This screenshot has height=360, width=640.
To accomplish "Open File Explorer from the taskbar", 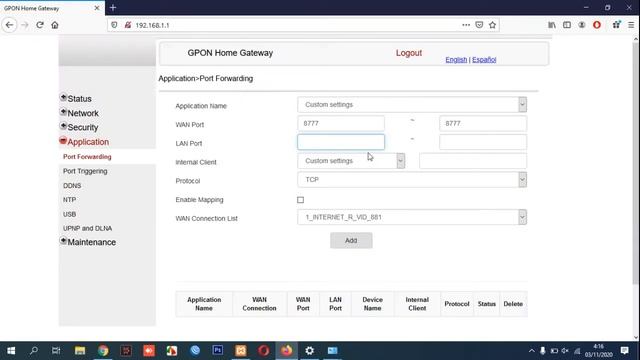I will [80, 351].
